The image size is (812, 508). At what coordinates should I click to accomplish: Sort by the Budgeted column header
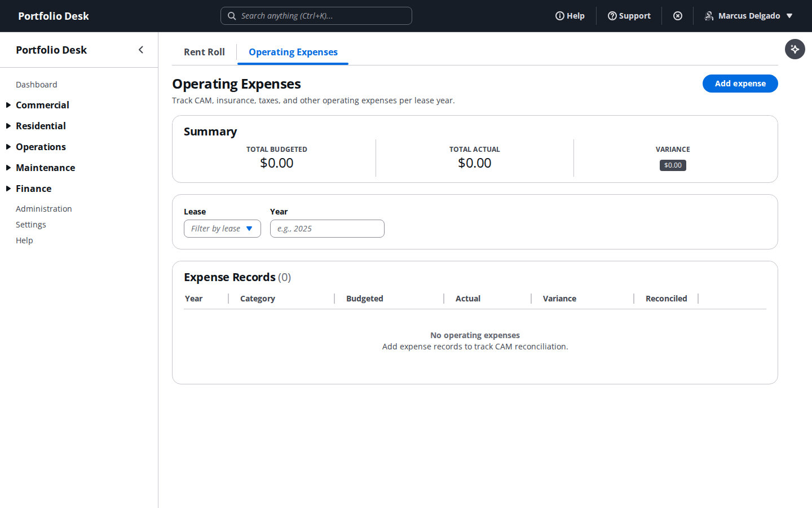(365, 299)
